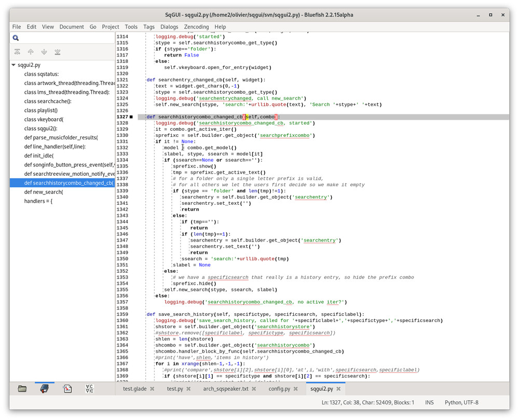Toggle INS overwrite mode in status bar
Screen dimensions: 519x420
point(429,402)
